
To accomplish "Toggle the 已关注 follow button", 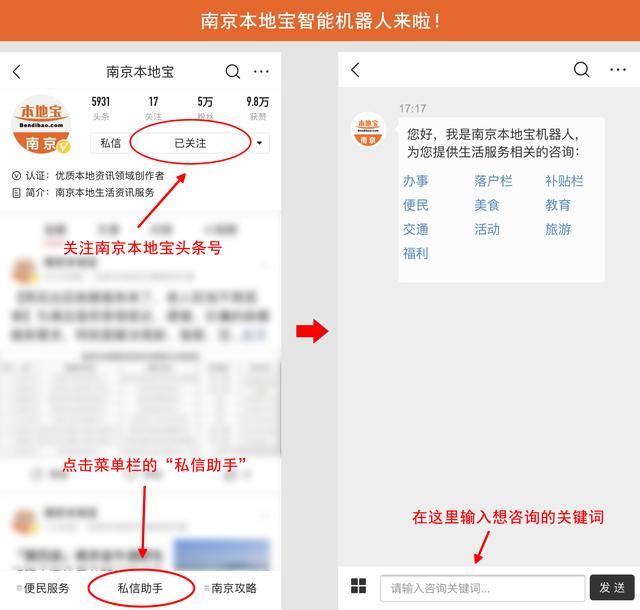I will (190, 143).
